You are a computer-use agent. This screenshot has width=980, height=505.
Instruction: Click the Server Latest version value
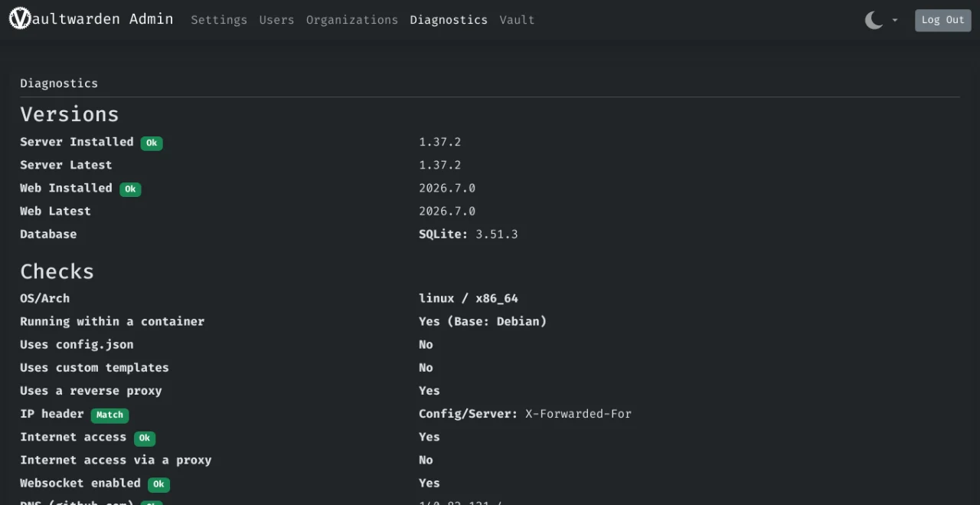point(439,165)
